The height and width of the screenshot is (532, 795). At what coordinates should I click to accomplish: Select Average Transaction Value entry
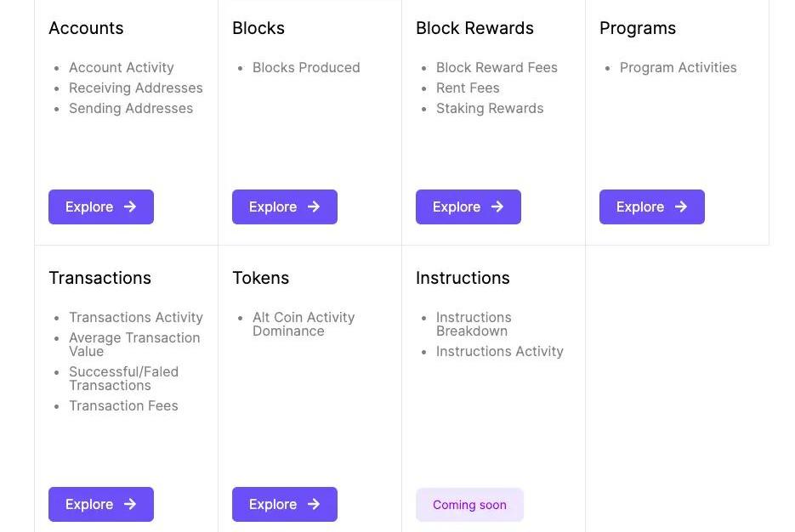(134, 344)
